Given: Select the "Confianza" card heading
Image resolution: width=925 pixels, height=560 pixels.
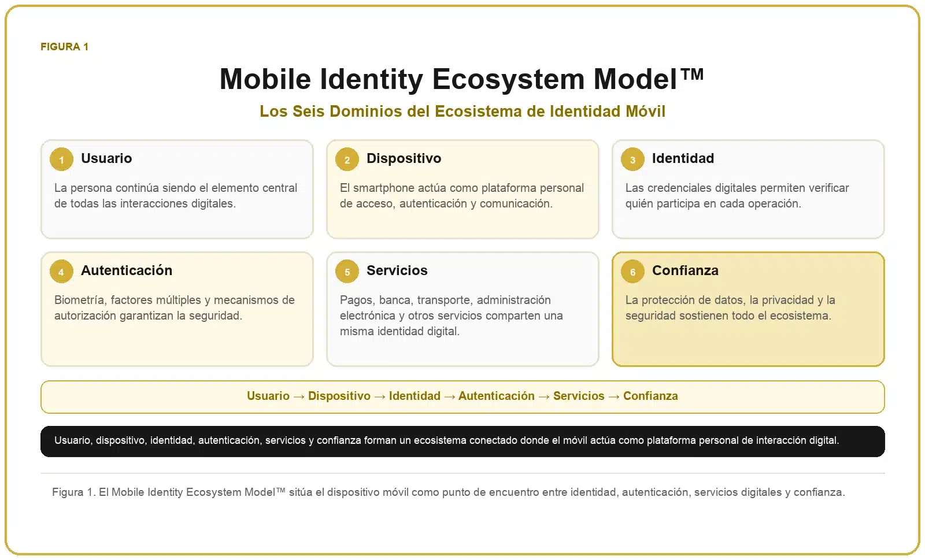Looking at the screenshot, I should [x=685, y=270].
